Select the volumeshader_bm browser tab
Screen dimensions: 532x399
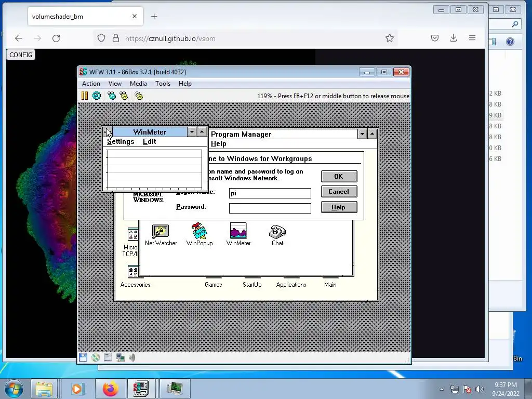[86, 16]
